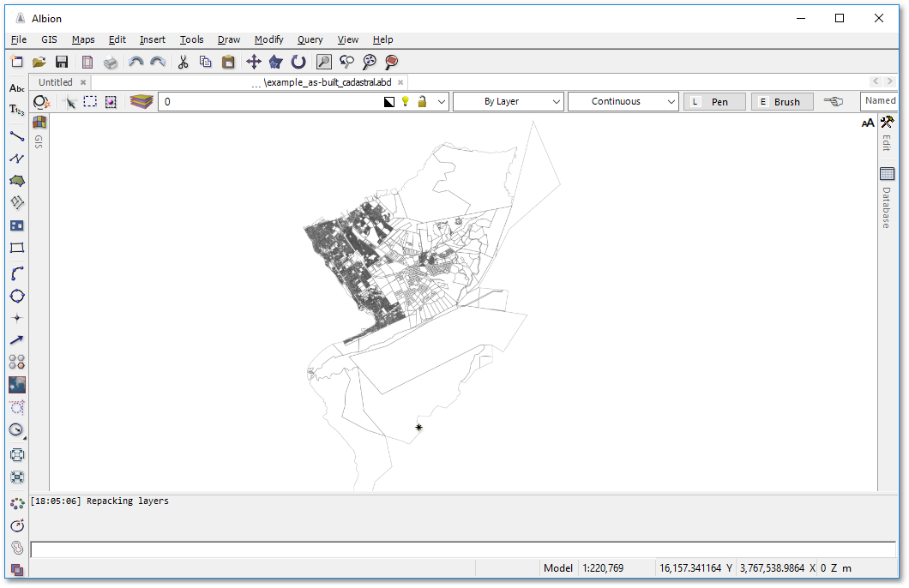909x588 pixels.
Task: Undo the last action
Action: click(135, 62)
